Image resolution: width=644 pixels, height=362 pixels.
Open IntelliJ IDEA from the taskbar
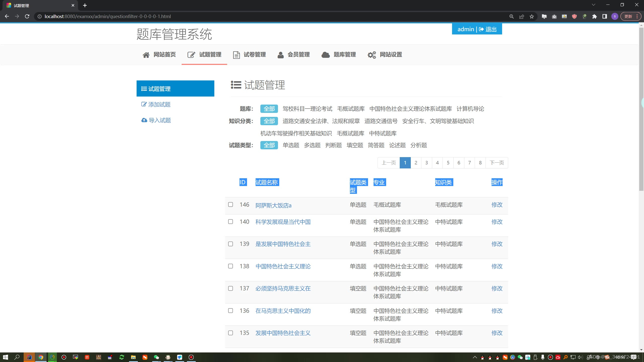pyautogui.click(x=29, y=357)
